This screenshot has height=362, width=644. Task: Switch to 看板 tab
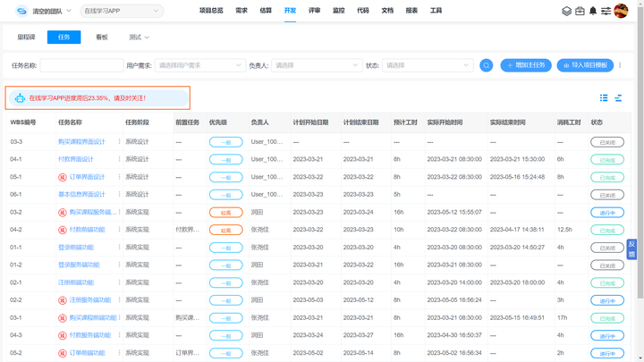(101, 37)
